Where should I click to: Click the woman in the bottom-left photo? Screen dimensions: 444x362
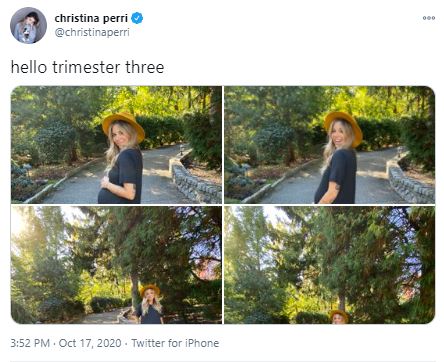pyautogui.click(x=150, y=304)
